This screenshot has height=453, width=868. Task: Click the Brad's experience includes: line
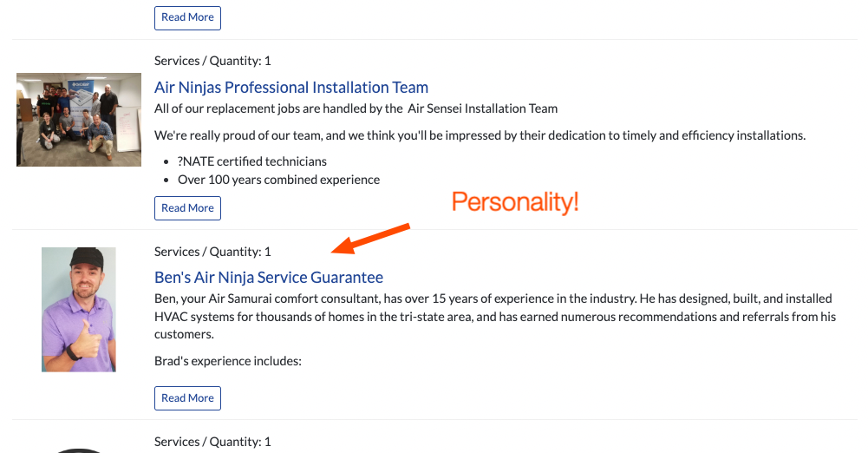tap(228, 361)
